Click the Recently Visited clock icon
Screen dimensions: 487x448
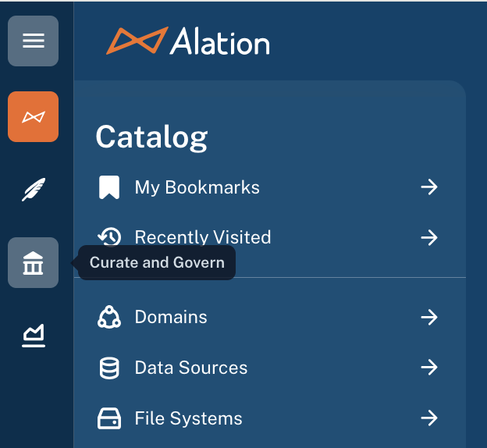[x=109, y=237]
